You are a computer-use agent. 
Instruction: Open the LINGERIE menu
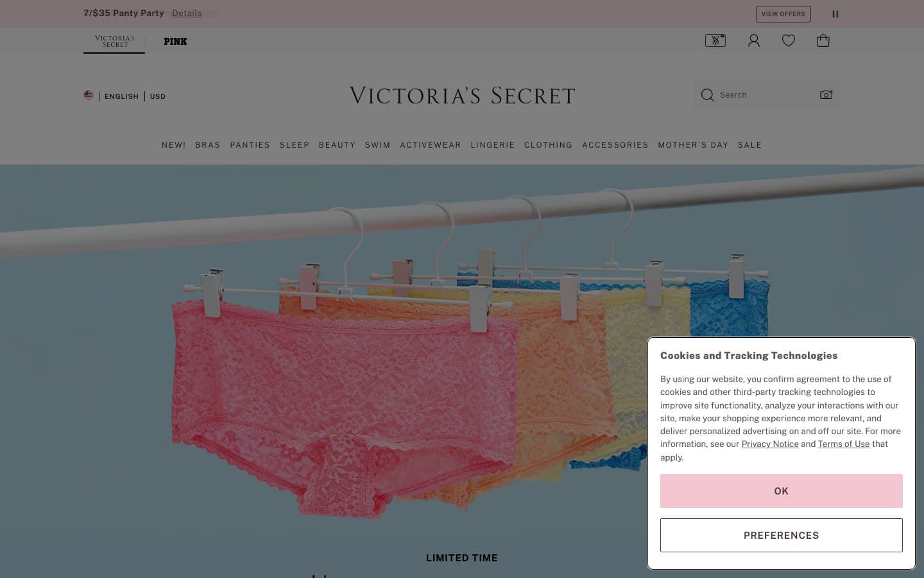(x=493, y=145)
